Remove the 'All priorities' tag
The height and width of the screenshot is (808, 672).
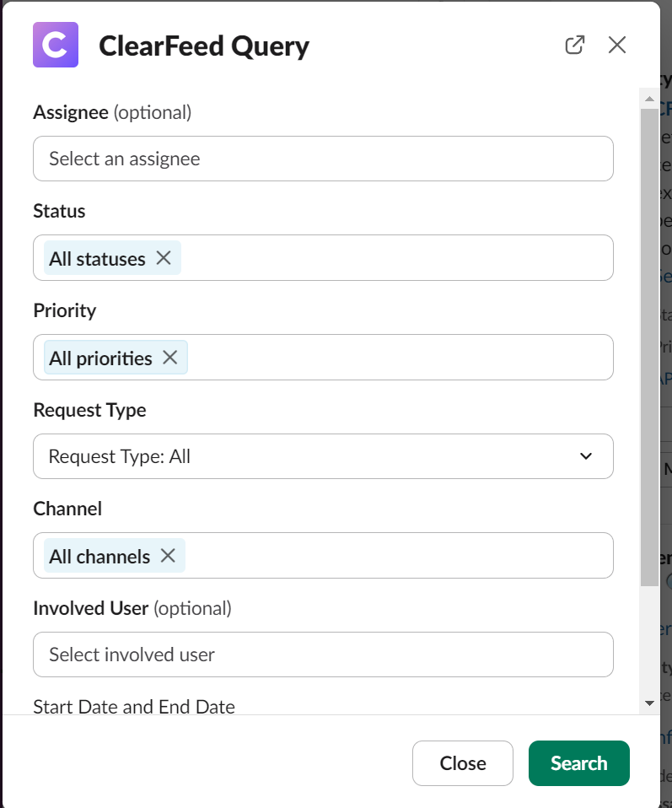point(170,358)
